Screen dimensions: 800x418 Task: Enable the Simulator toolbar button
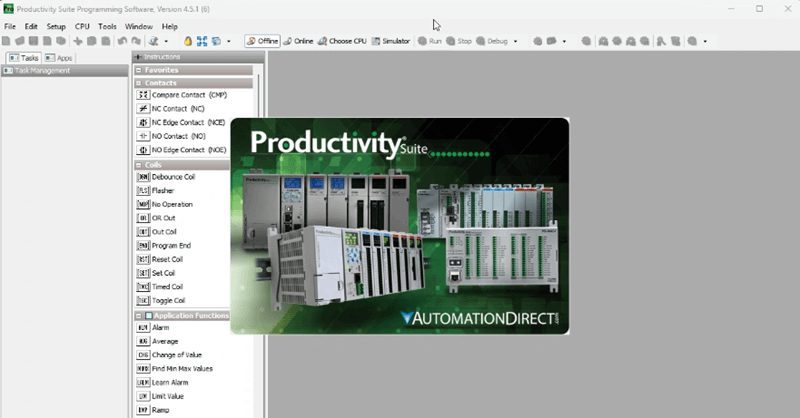point(390,41)
